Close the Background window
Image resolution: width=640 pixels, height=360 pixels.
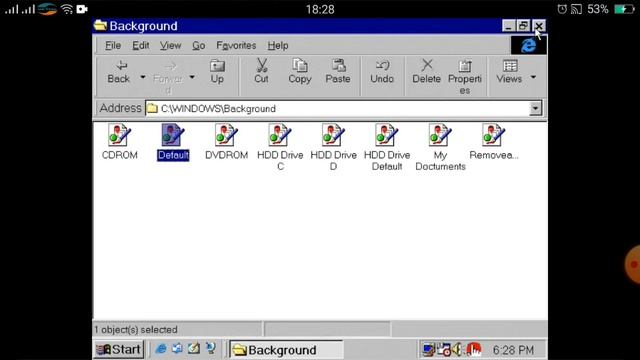(539, 26)
